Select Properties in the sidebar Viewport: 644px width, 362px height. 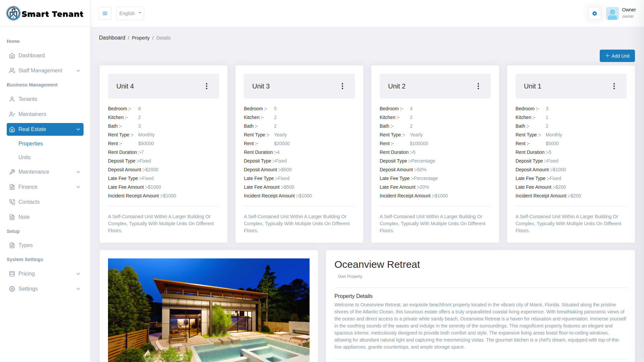pos(31,143)
